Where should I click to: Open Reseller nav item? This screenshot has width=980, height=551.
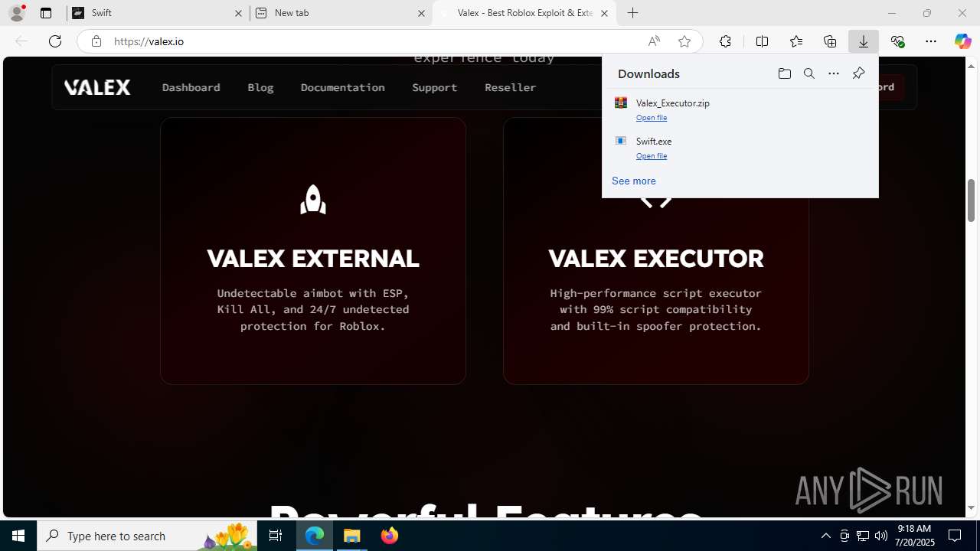(x=510, y=87)
